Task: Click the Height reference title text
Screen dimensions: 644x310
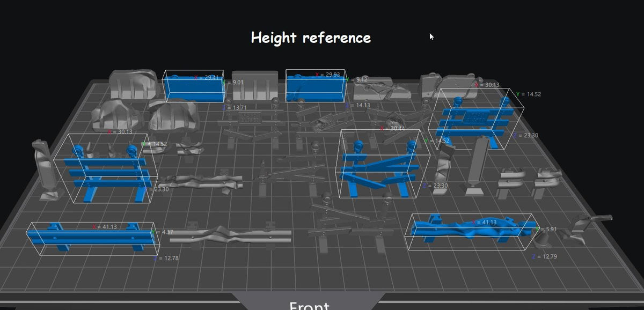Action: pyautogui.click(x=311, y=38)
